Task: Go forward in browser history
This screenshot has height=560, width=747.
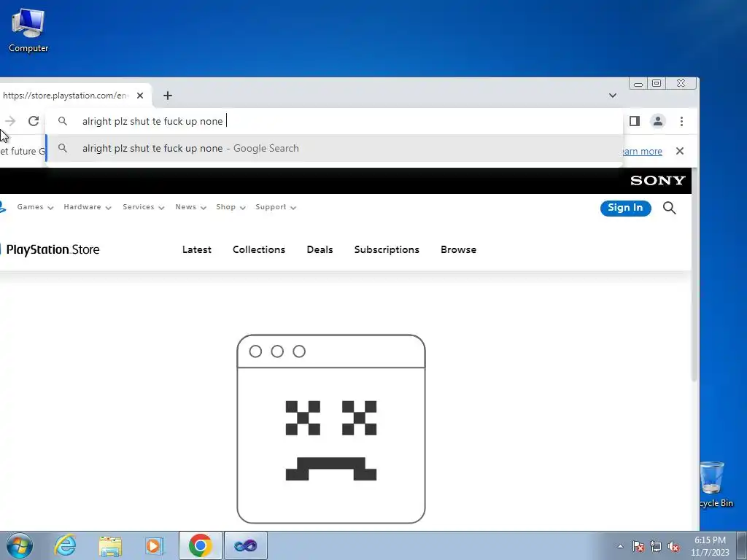Action: (x=10, y=121)
